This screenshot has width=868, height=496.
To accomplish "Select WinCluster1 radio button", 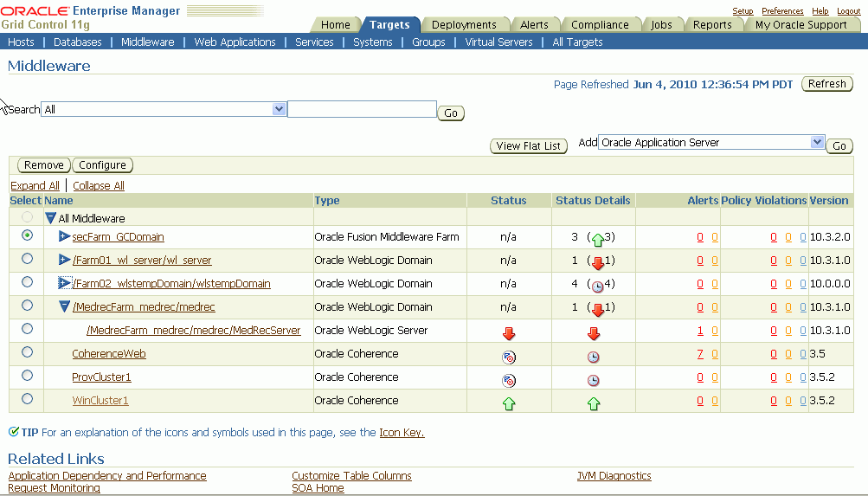I will (x=27, y=398).
